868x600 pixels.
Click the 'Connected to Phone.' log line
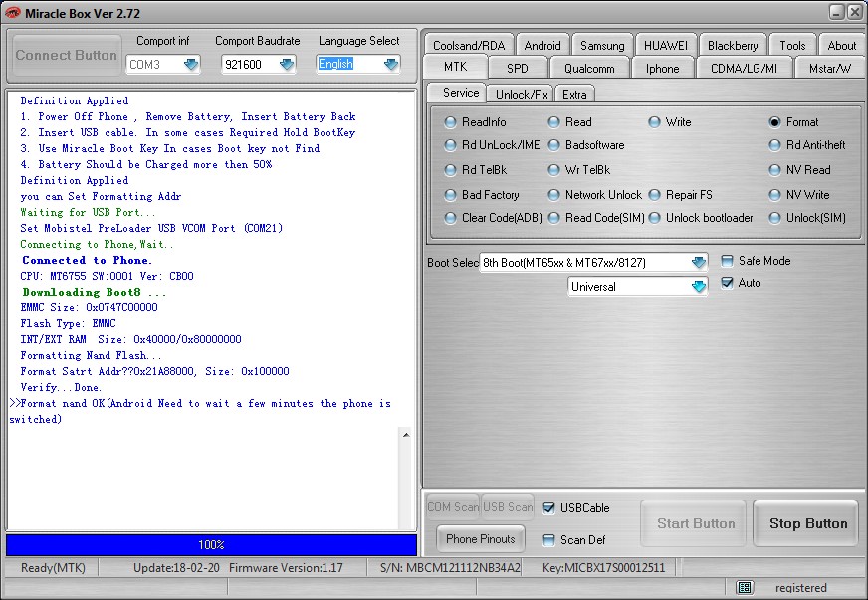pyautogui.click(x=87, y=260)
